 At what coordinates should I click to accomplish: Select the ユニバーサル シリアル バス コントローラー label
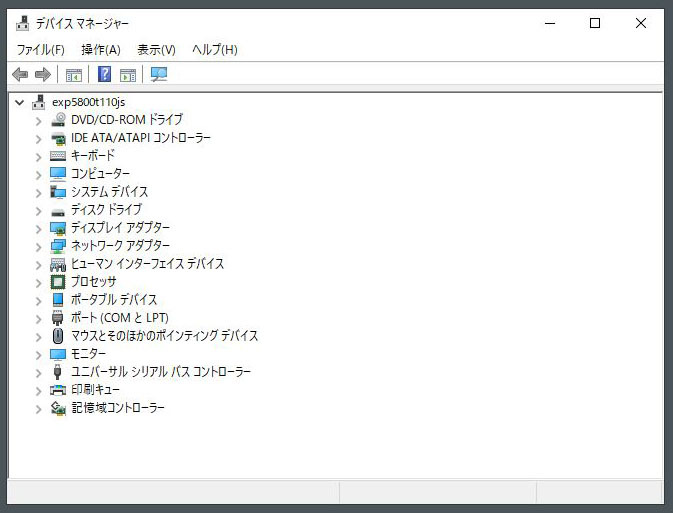click(161, 371)
